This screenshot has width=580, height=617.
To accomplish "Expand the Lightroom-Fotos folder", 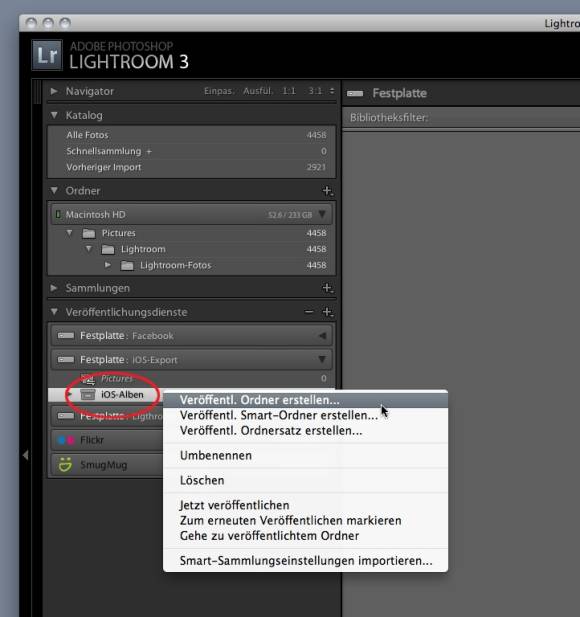I will tap(107, 265).
